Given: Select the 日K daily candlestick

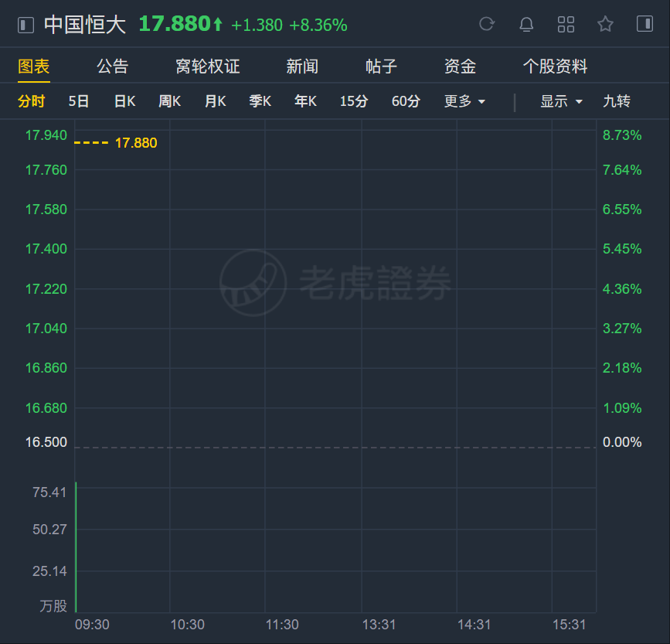Looking at the screenshot, I should (124, 101).
